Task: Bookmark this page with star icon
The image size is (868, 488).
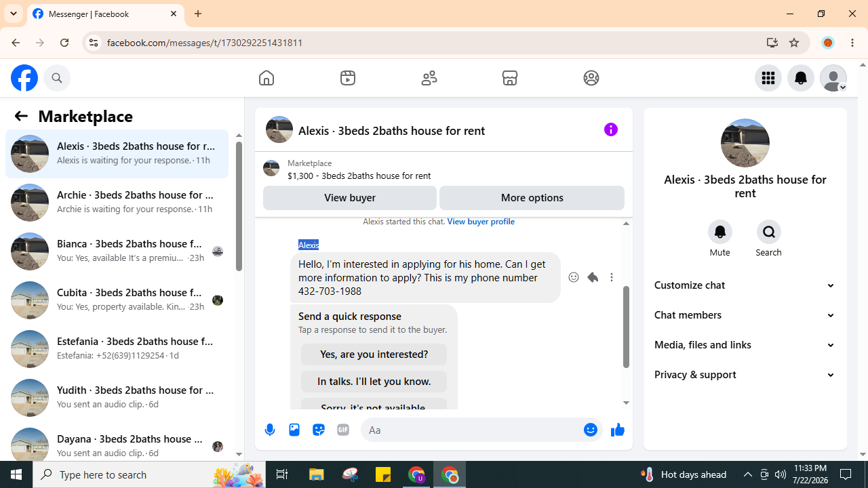Action: point(794,43)
